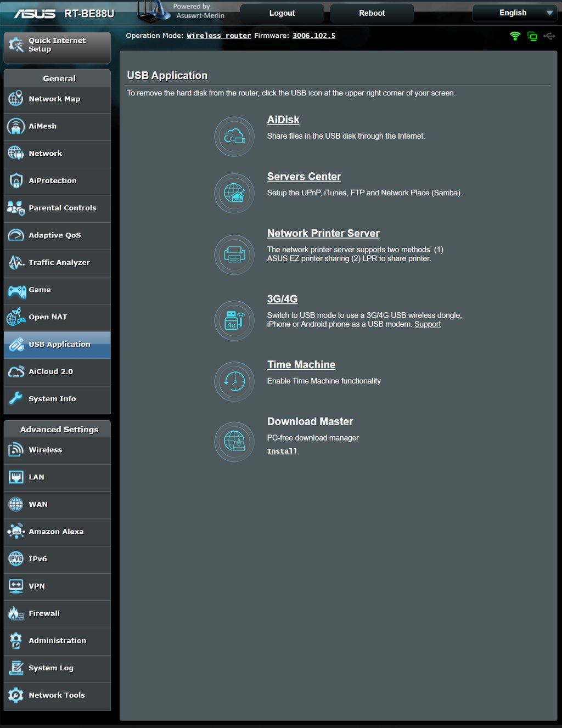Screen dimensions: 562x728
Task: Click the green network clients status icon
Action: click(x=532, y=36)
